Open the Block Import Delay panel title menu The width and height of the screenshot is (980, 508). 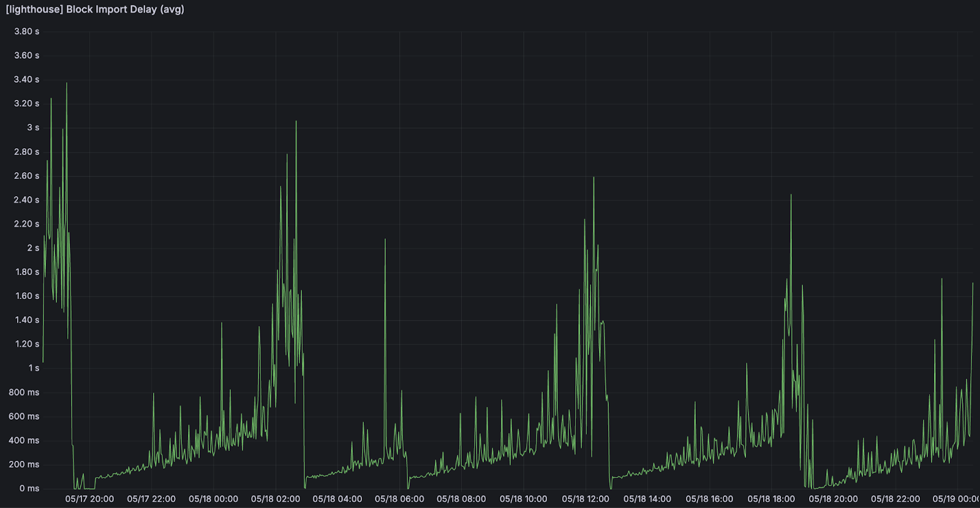point(95,9)
